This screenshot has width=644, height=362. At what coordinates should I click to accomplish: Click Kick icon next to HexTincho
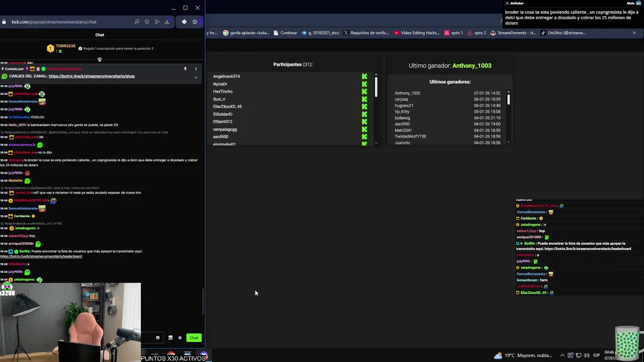[x=364, y=92]
